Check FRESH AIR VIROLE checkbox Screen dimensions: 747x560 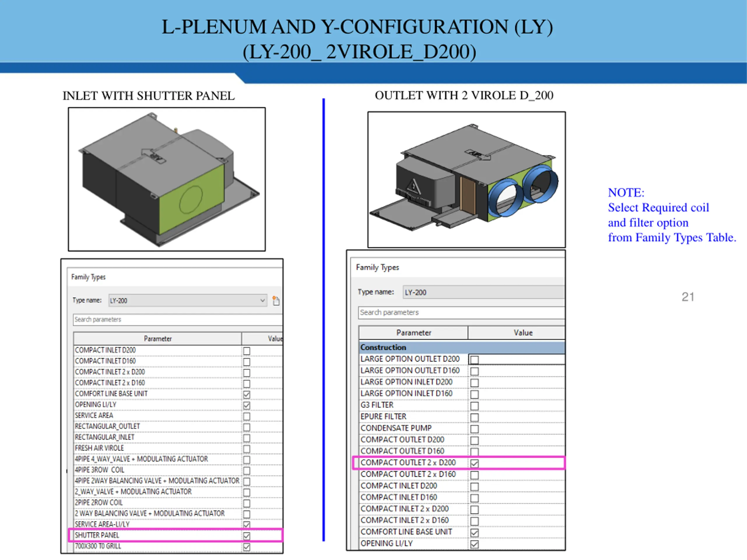click(247, 449)
